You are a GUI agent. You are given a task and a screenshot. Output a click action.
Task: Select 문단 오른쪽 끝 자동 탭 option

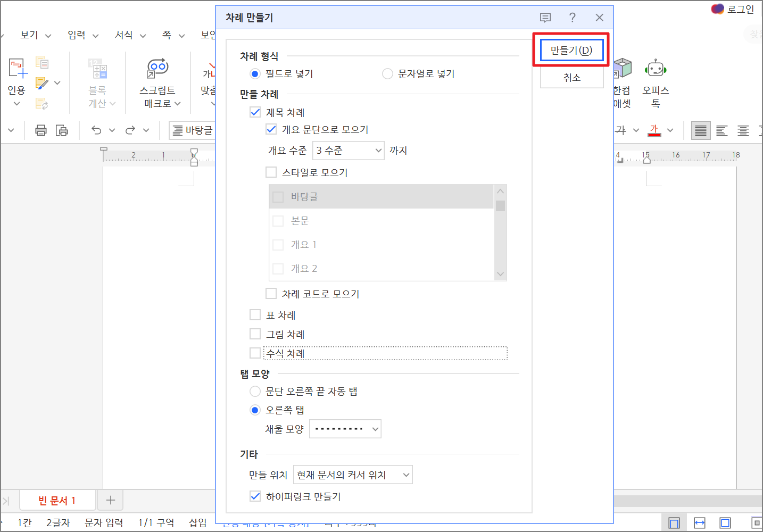point(255,392)
